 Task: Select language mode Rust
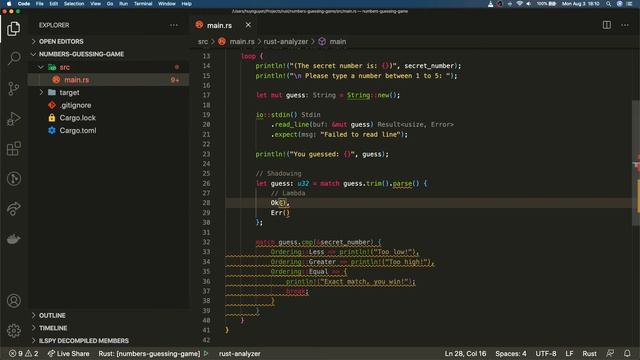point(589,353)
